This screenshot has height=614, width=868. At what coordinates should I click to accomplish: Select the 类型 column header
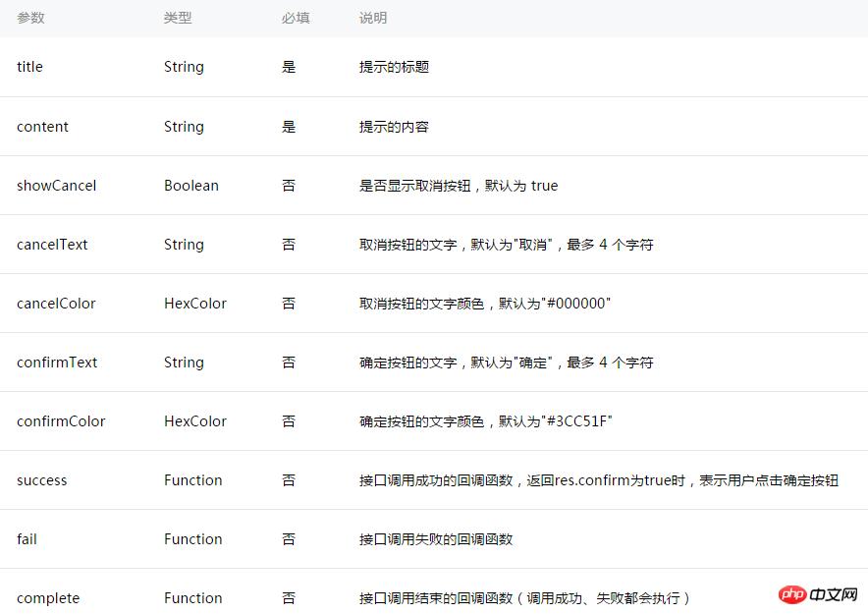click(x=178, y=18)
